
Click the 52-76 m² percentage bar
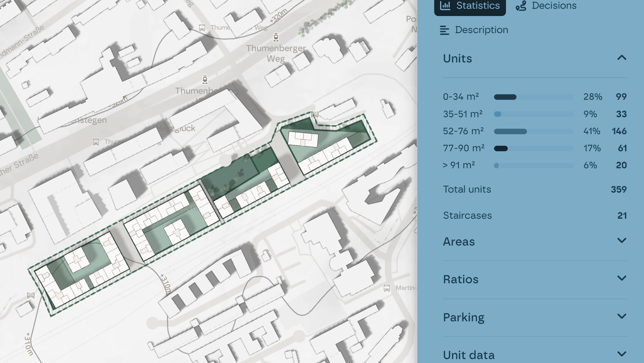click(534, 132)
